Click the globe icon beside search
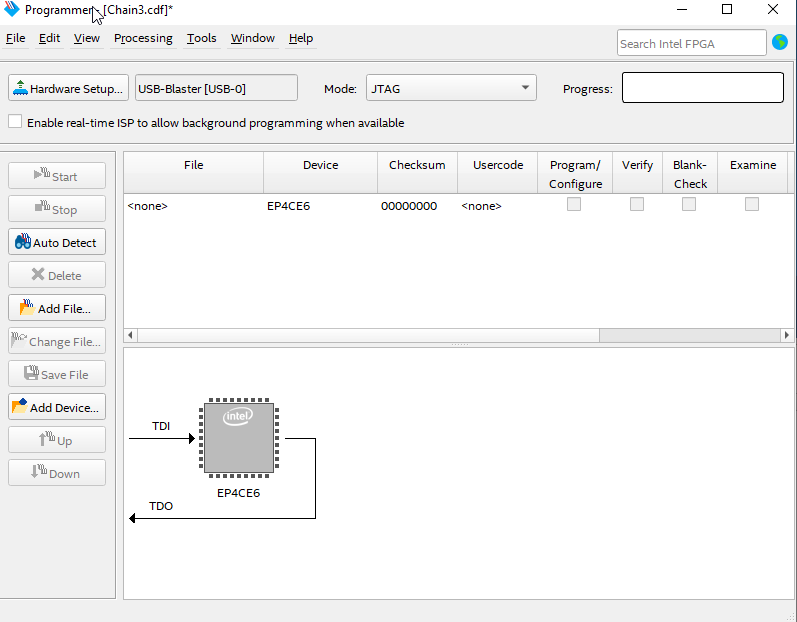 click(x=780, y=43)
